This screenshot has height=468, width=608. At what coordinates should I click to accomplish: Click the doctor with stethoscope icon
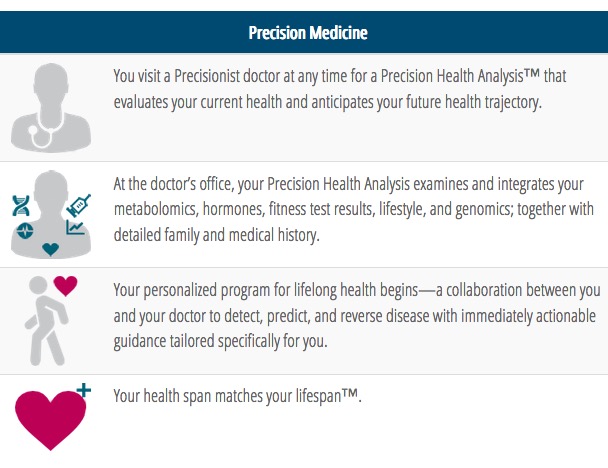click(51, 107)
